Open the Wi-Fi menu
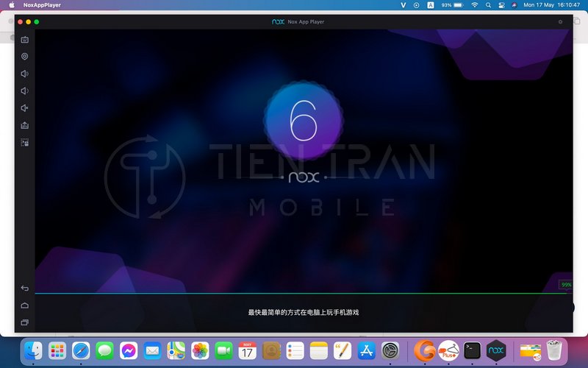The height and width of the screenshot is (368, 588). (x=475, y=5)
